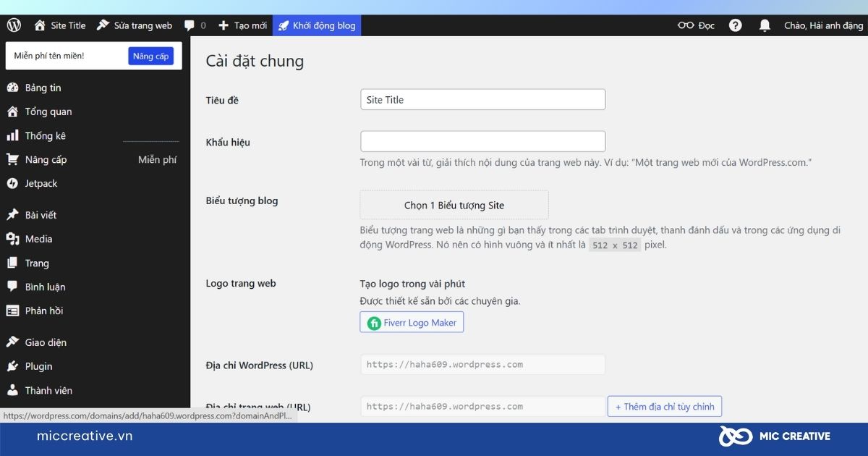Open the comments bubble icon in admin bar
Viewport: 868px width, 456px height.
coord(190,25)
